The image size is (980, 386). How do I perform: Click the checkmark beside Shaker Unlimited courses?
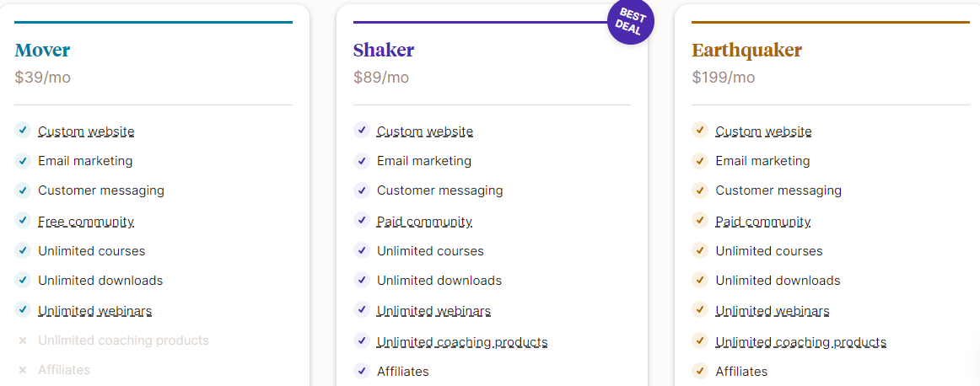tap(362, 250)
